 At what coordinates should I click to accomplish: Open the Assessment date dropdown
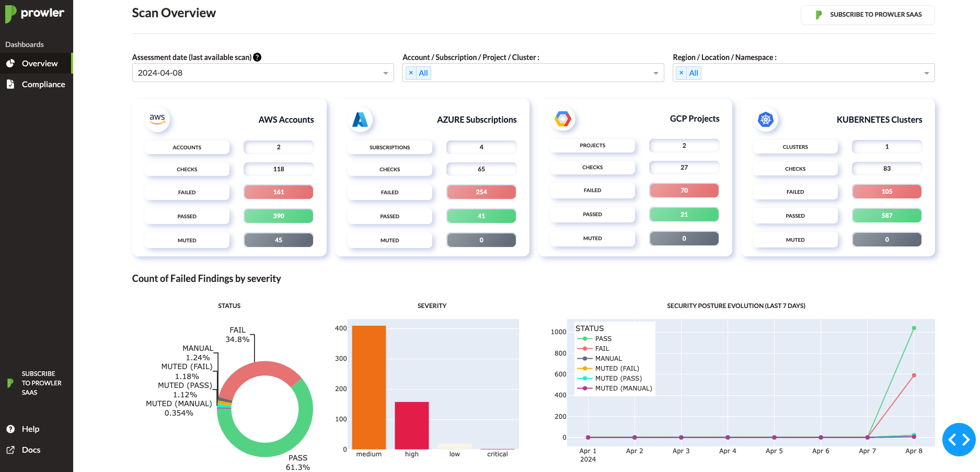tap(385, 73)
